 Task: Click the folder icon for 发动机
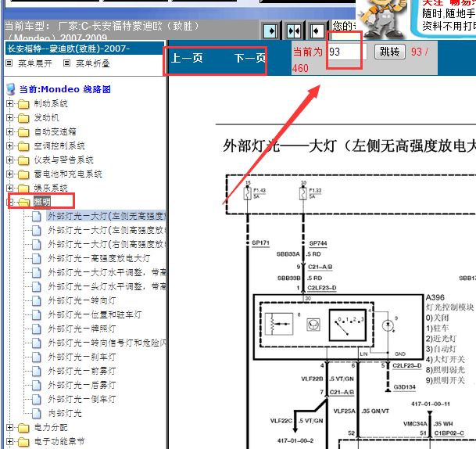tap(23, 118)
